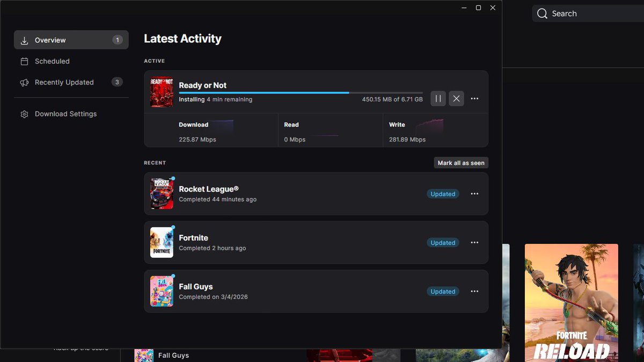
Task: Maximize the downloads window
Action: pyautogui.click(x=478, y=8)
